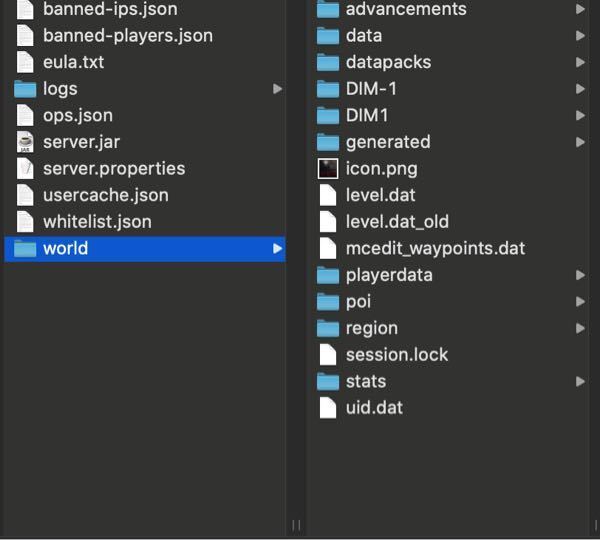Select the level.dat_old file name

pyautogui.click(x=397, y=222)
